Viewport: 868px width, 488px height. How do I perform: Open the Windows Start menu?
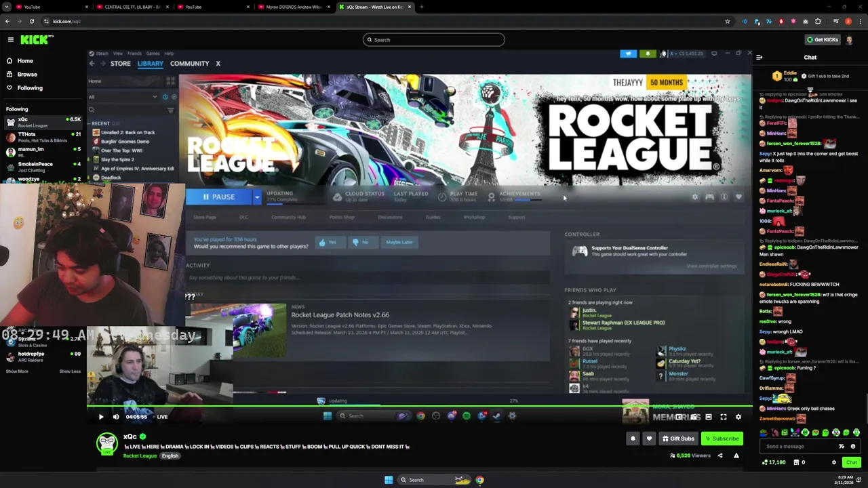click(x=389, y=480)
